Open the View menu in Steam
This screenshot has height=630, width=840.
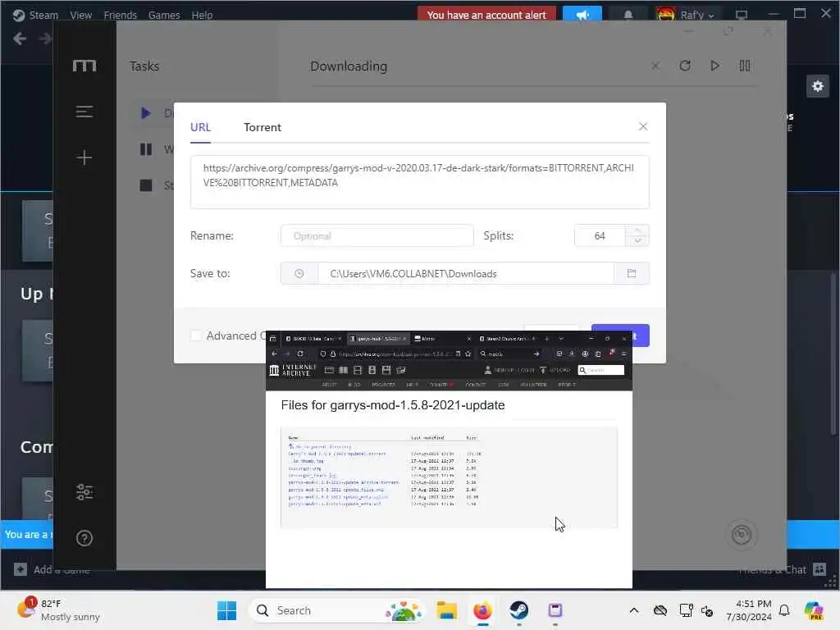(x=81, y=15)
